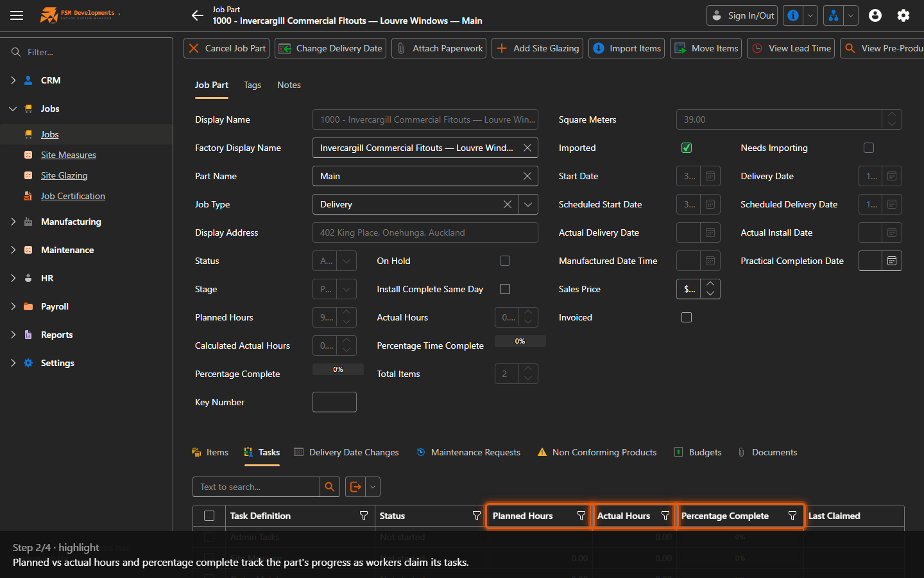The height and width of the screenshot is (578, 924).
Task: Click the back arrow beside Job Part title
Action: tap(197, 15)
